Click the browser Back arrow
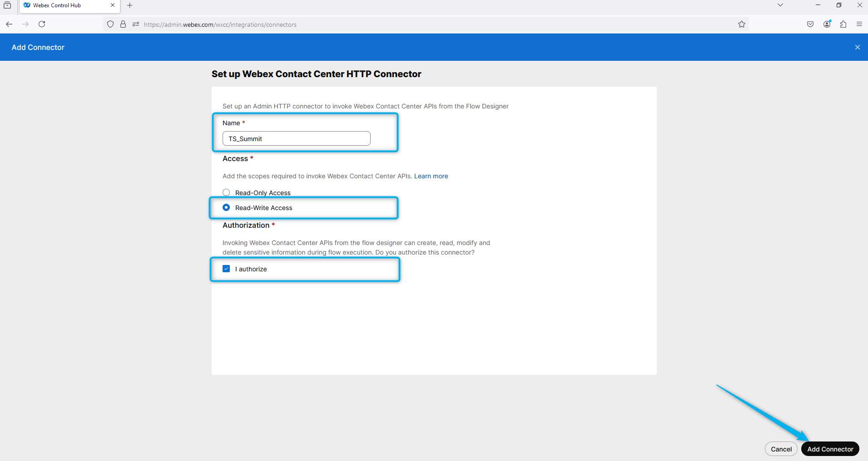 (9, 24)
